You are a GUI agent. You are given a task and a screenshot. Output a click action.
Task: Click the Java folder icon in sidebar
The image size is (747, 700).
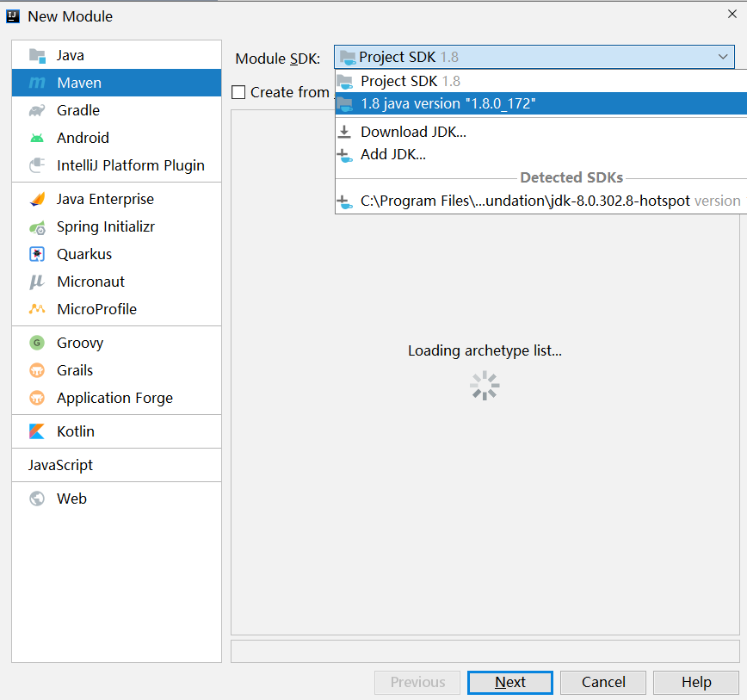(37, 56)
